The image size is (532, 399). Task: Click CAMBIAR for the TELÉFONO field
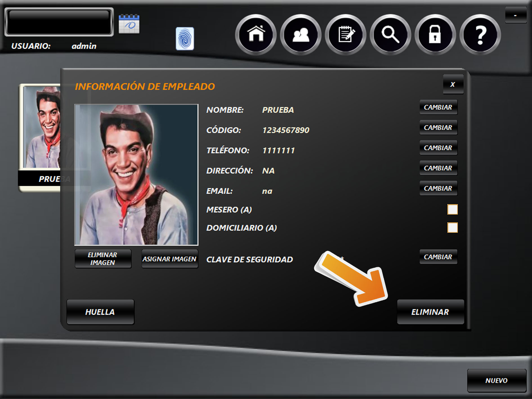pyautogui.click(x=438, y=148)
